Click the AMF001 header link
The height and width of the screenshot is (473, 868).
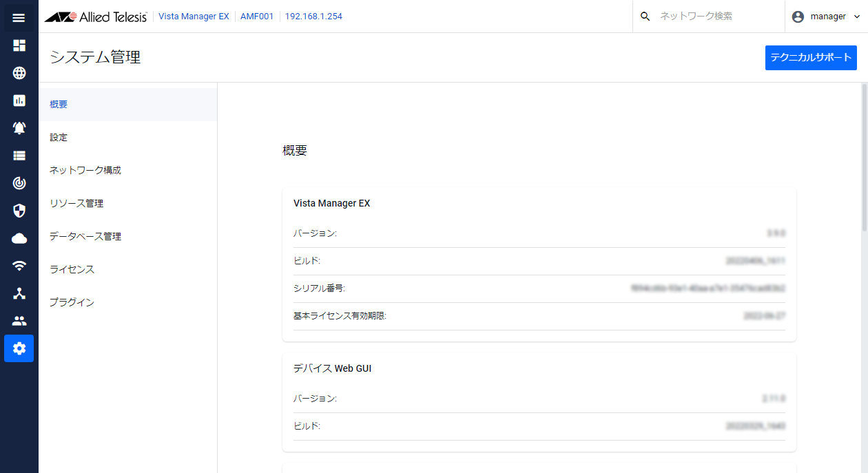(257, 17)
